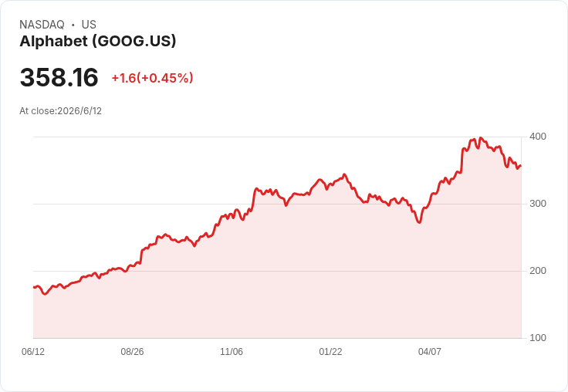This screenshot has width=568, height=392.
Task: Click the 08/26 date on x-axis
Action: 132,352
